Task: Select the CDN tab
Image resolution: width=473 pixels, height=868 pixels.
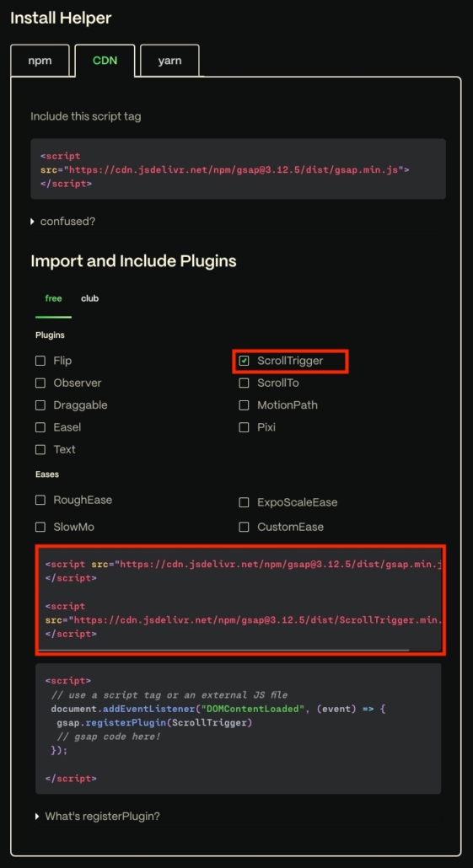Action: click(105, 61)
